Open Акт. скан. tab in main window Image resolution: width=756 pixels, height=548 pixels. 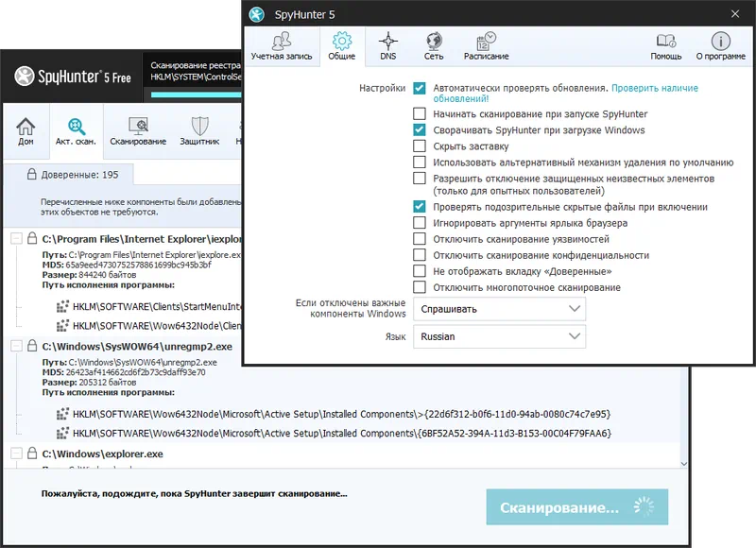coord(76,131)
